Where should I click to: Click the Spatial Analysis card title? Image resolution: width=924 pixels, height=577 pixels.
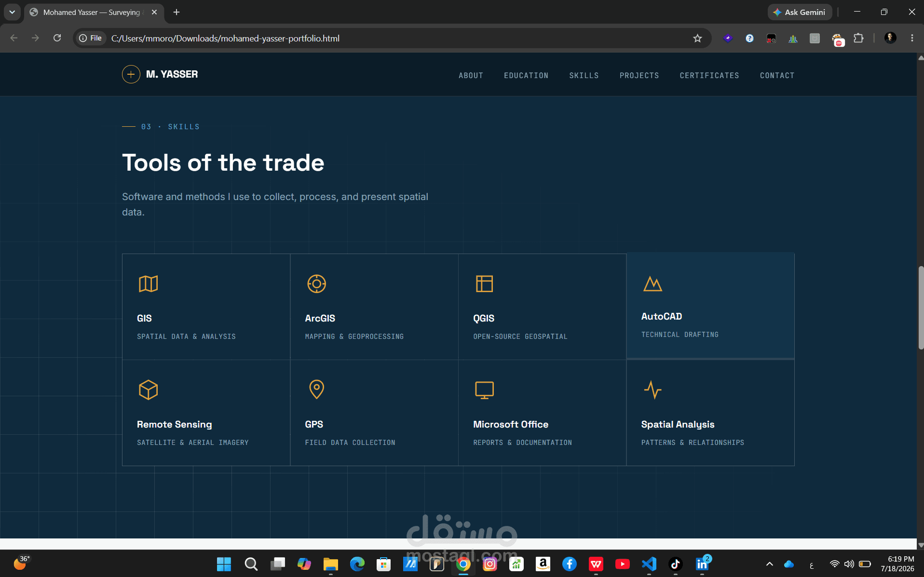click(678, 424)
